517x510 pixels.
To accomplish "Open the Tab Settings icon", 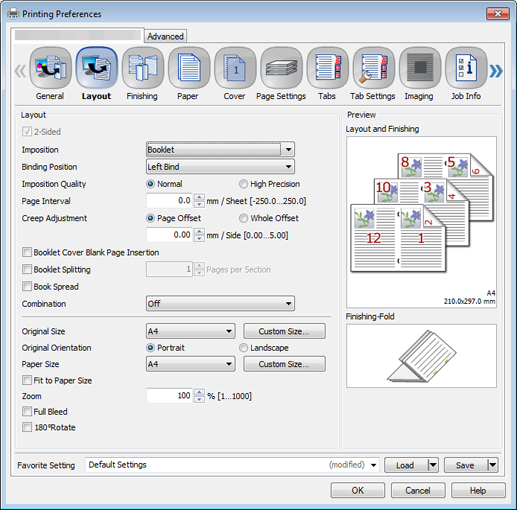I will coord(374,68).
